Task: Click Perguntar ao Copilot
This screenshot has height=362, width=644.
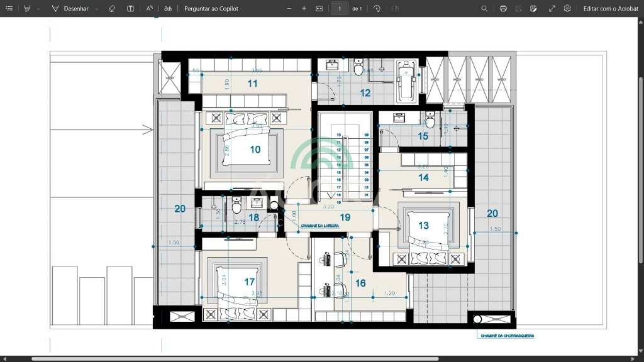Action: 212,9
